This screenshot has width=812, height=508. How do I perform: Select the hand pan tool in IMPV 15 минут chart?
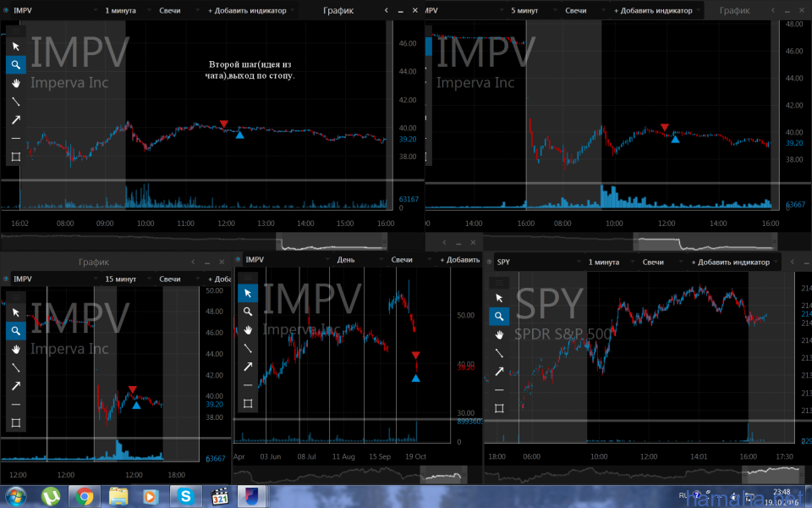click(16, 350)
